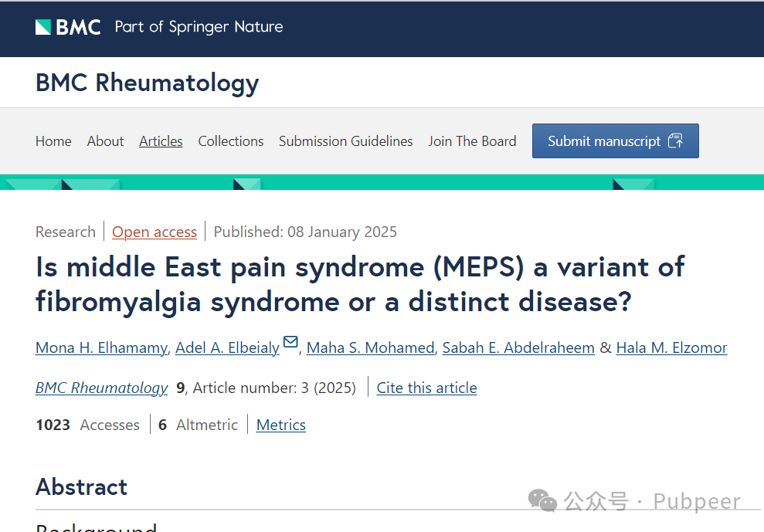Open the Hala M. Elzomor author link
The width and height of the screenshot is (764, 532).
tap(671, 347)
